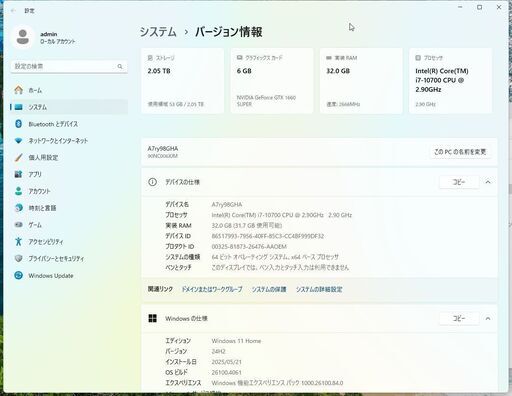Click the システム breadcrumb link
The height and width of the screenshot is (396, 512).
click(158, 32)
